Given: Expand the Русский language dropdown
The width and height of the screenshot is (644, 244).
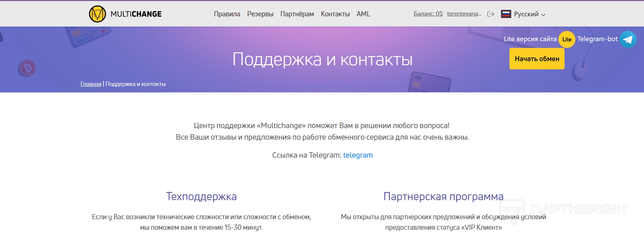Looking at the screenshot, I should (530, 14).
